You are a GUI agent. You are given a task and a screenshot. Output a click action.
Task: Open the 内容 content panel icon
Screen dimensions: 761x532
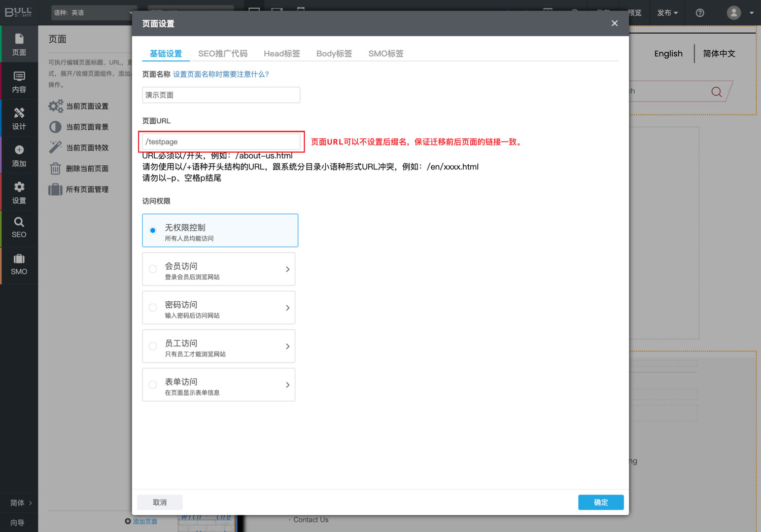(x=19, y=82)
